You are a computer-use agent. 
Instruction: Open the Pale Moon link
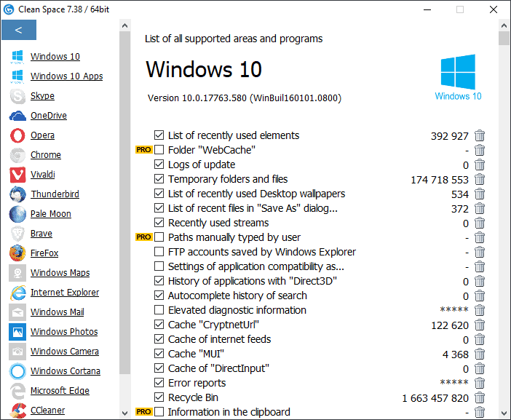coord(51,214)
